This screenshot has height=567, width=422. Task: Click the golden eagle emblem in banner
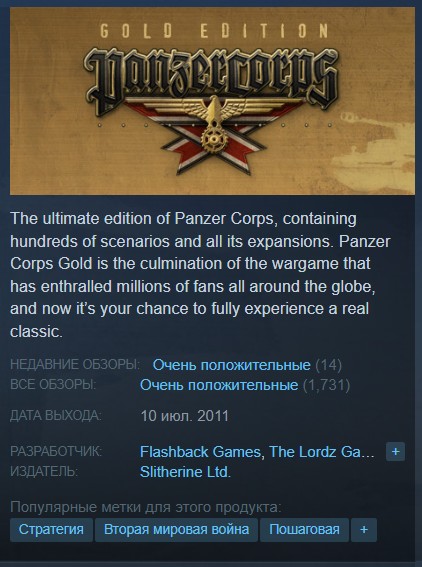tap(214, 123)
